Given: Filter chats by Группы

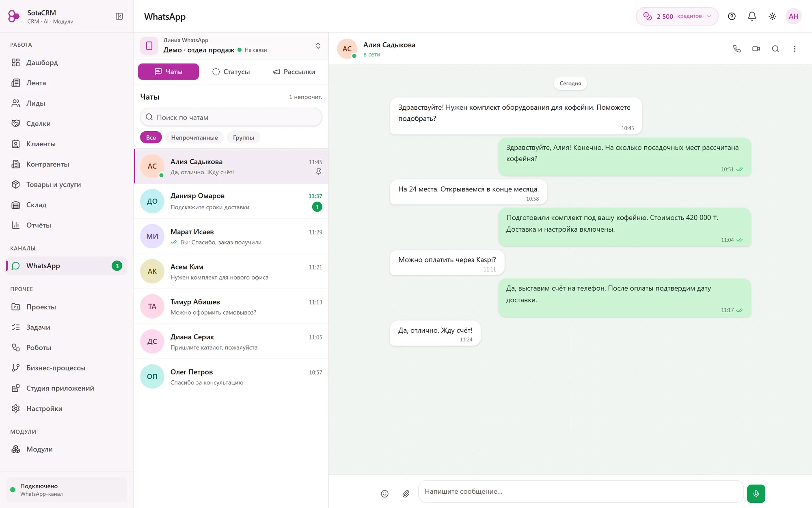Looking at the screenshot, I should (x=244, y=137).
